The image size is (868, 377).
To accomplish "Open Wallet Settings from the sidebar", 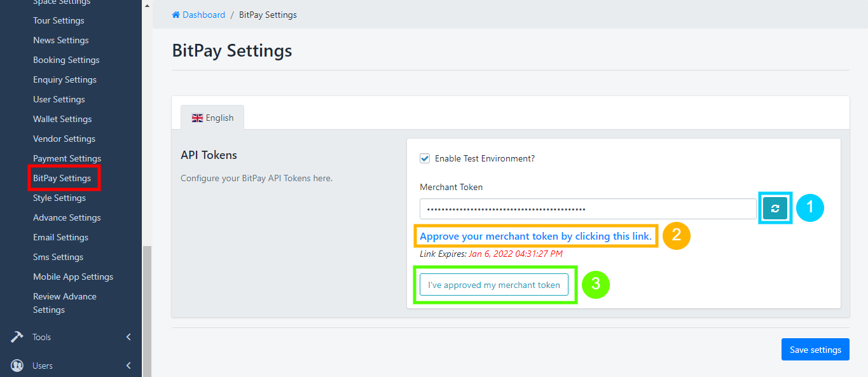I will coord(62,119).
